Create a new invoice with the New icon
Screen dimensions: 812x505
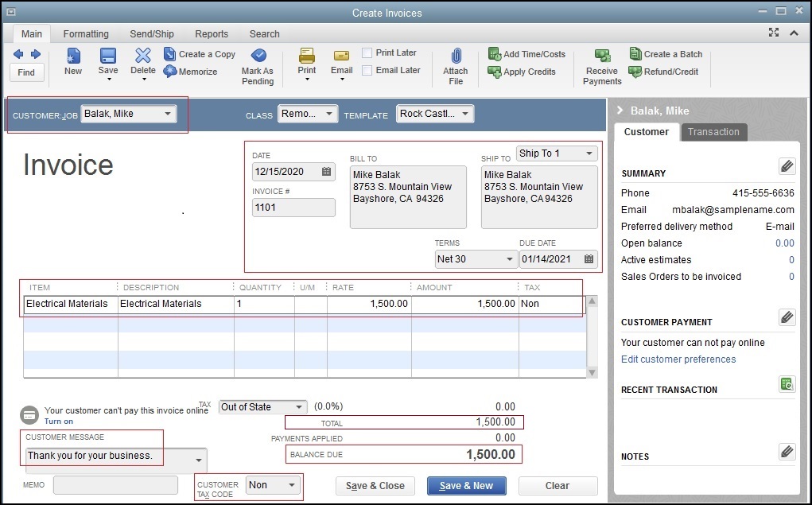coord(72,64)
